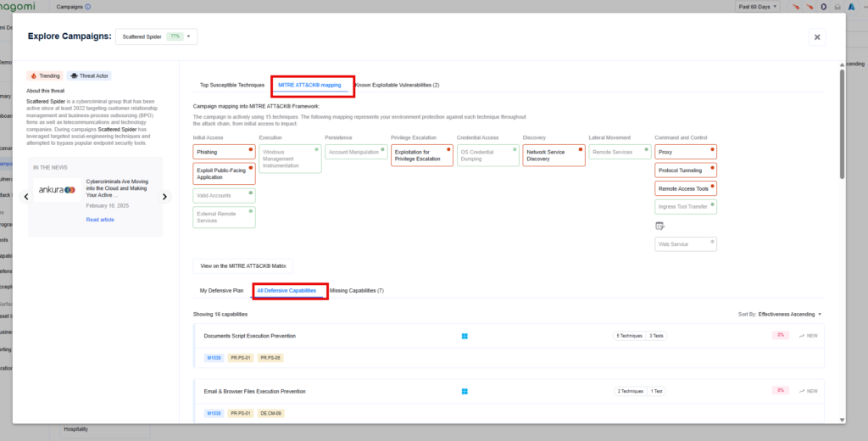868x441 pixels.
Task: Open the Past 60 Days dropdown
Action: point(757,7)
